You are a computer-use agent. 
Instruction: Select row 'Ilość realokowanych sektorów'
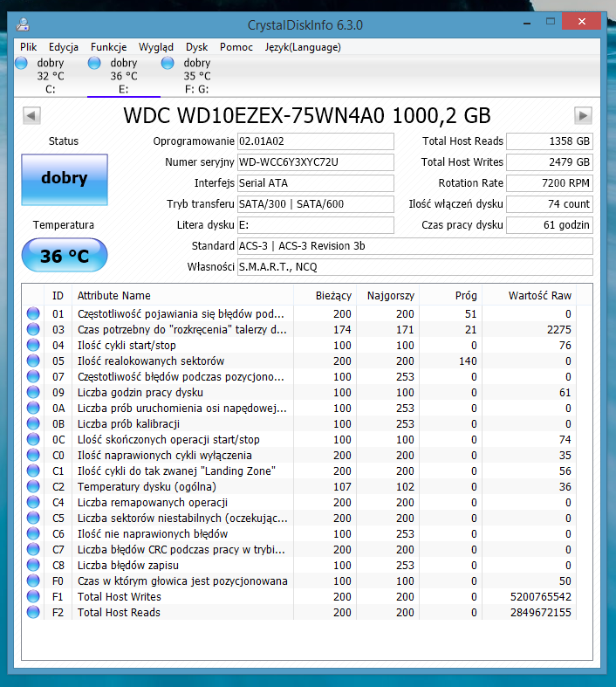click(299, 361)
